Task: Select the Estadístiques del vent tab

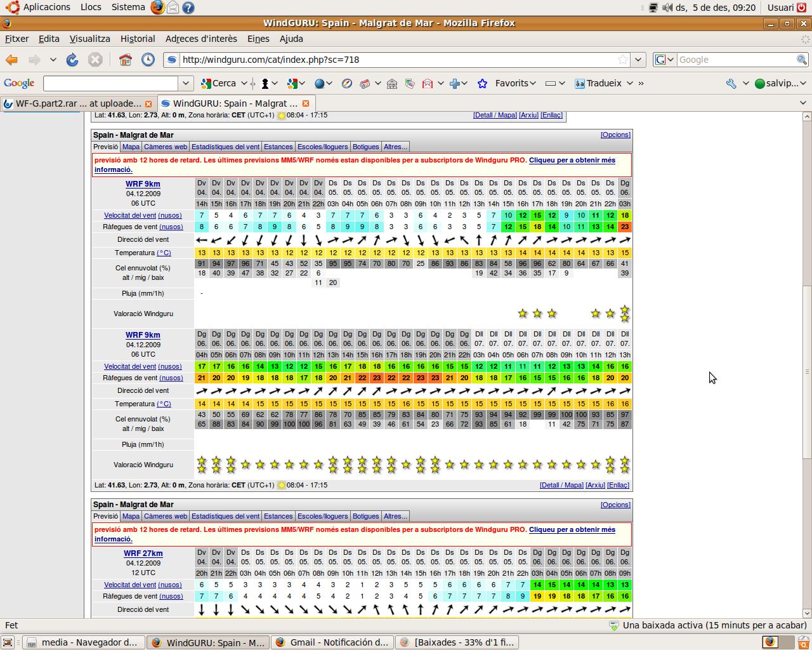Action: pos(225,147)
